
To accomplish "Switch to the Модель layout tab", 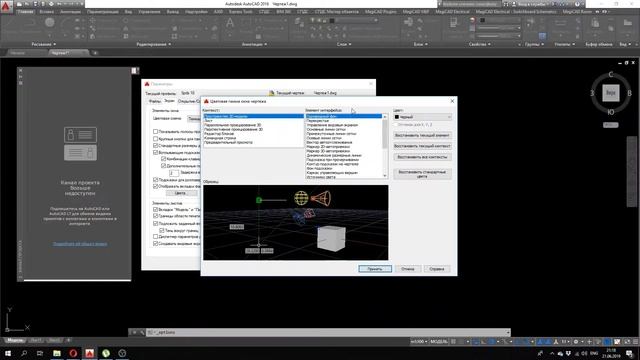I will (15, 340).
